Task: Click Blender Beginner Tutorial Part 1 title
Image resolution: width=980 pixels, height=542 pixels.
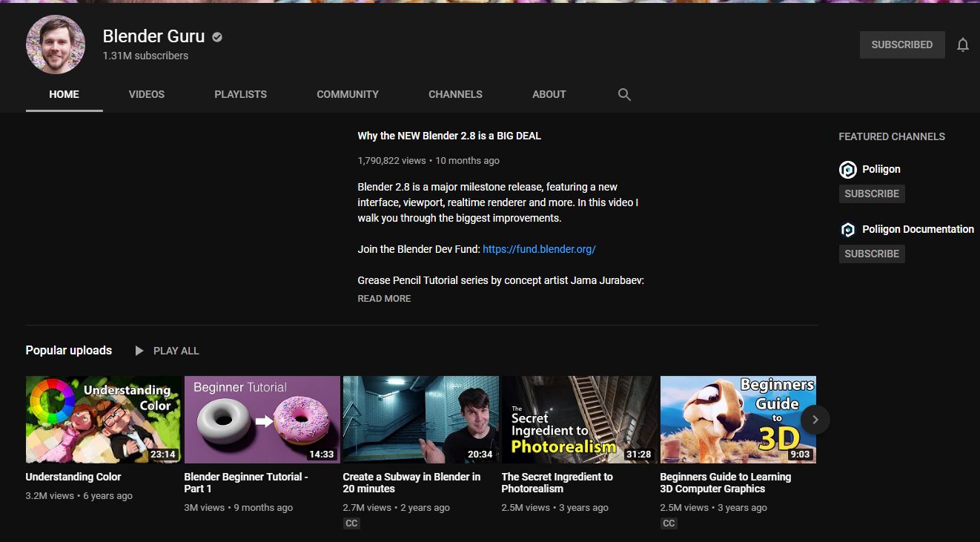Action: coord(246,483)
